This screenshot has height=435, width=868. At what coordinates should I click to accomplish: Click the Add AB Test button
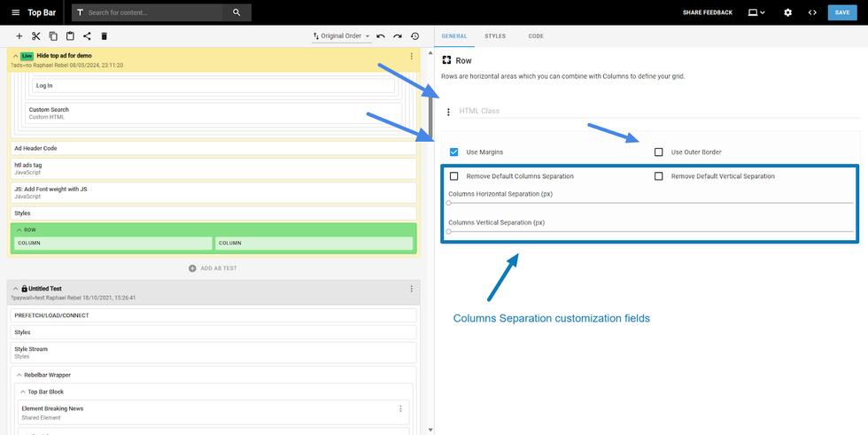(213, 268)
